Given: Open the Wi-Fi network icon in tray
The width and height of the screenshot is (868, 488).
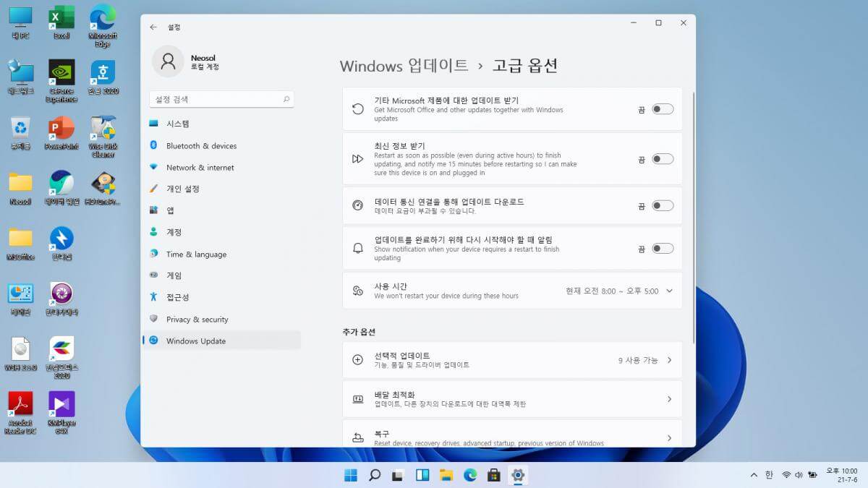Looking at the screenshot, I should point(786,475).
